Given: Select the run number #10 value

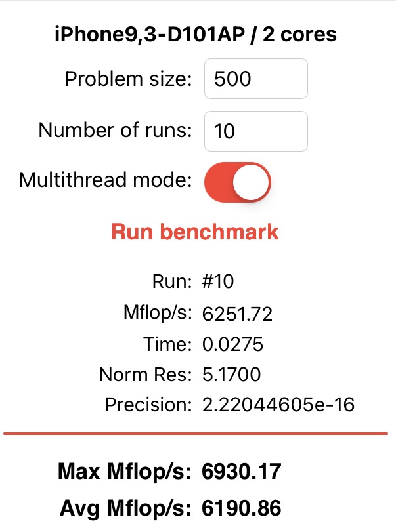Looking at the screenshot, I should tap(219, 282).
